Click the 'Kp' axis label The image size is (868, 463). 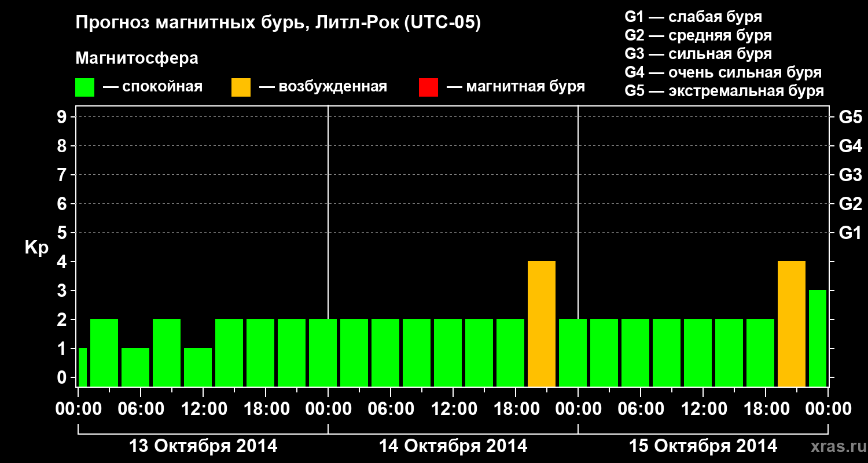(36, 248)
